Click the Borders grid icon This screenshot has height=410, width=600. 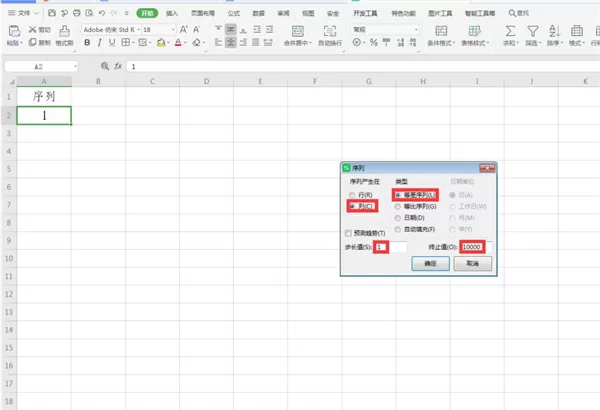pyautogui.click(x=125, y=42)
